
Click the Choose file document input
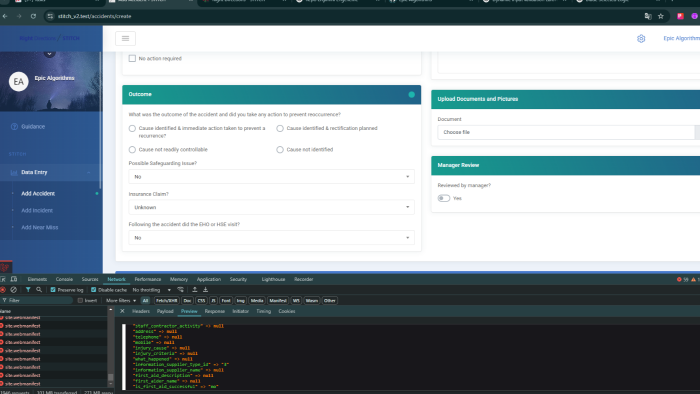tap(566, 132)
